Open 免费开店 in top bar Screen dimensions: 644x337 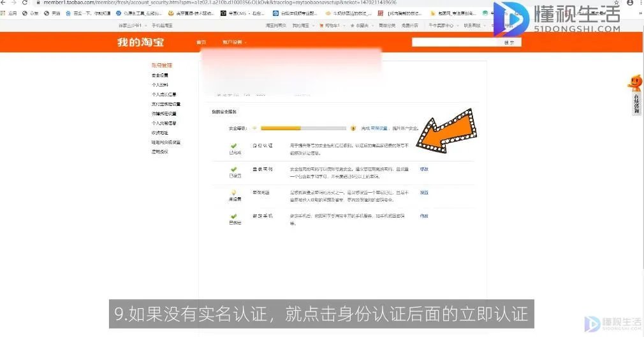pyautogui.click(x=409, y=26)
